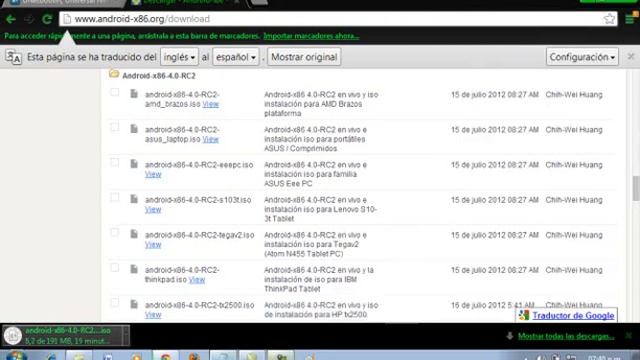
Task: Switch to the Descargar Android-x86 tab
Action: (x=186, y=2)
